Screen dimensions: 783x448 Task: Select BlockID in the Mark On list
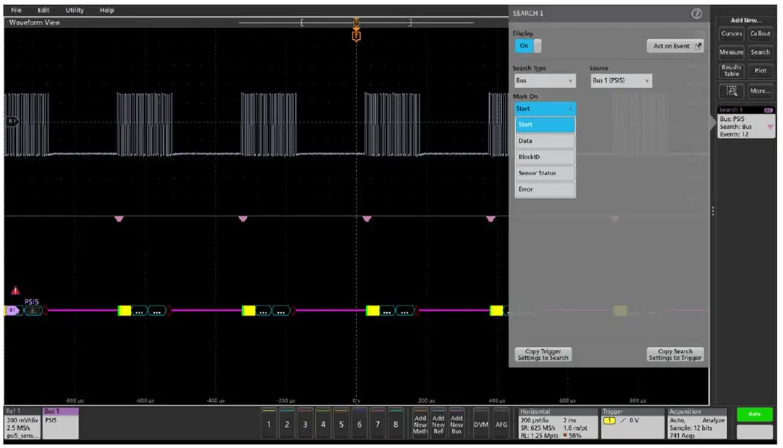pos(545,157)
